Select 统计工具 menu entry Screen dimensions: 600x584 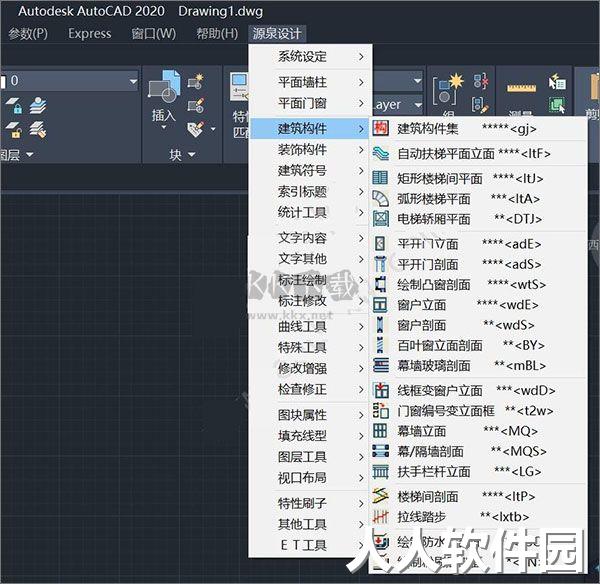[309, 212]
